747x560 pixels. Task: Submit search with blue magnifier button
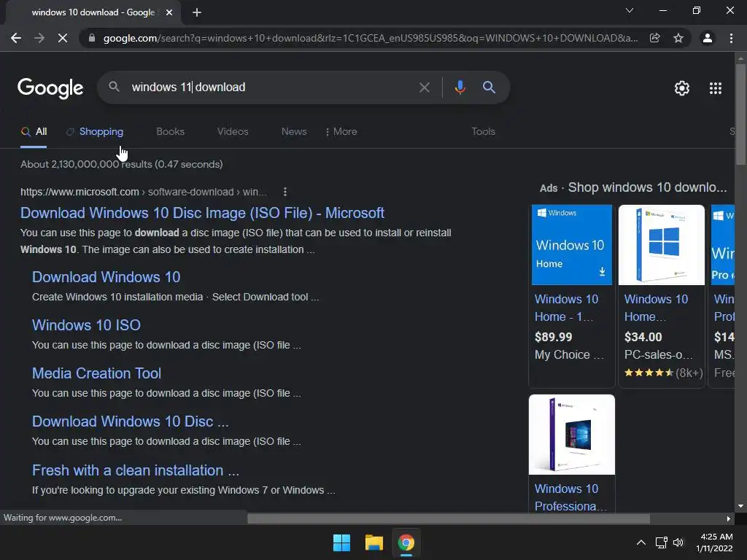pos(489,87)
